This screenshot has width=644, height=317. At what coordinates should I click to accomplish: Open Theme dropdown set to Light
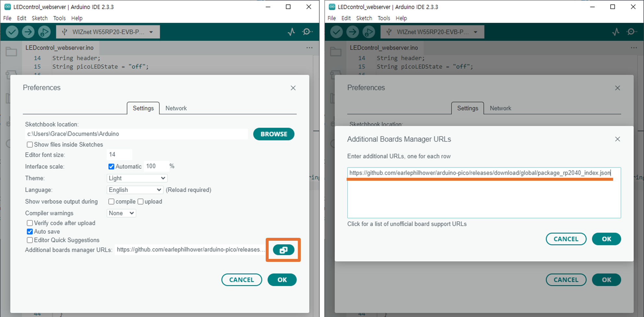click(x=137, y=178)
